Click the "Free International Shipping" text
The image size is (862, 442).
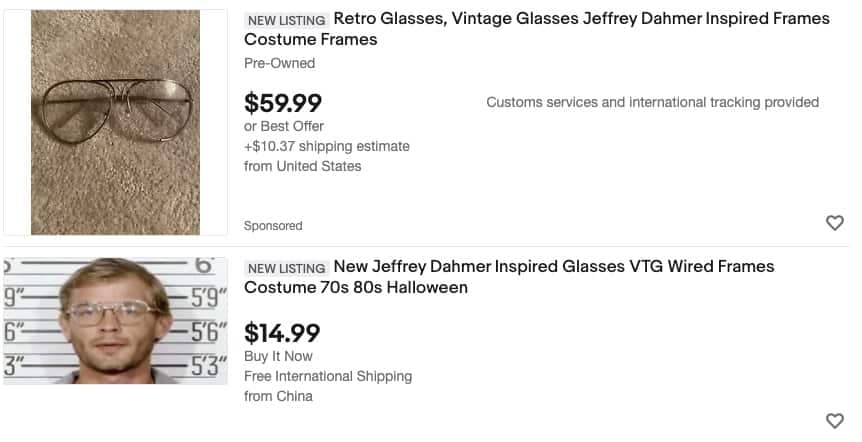tap(328, 376)
